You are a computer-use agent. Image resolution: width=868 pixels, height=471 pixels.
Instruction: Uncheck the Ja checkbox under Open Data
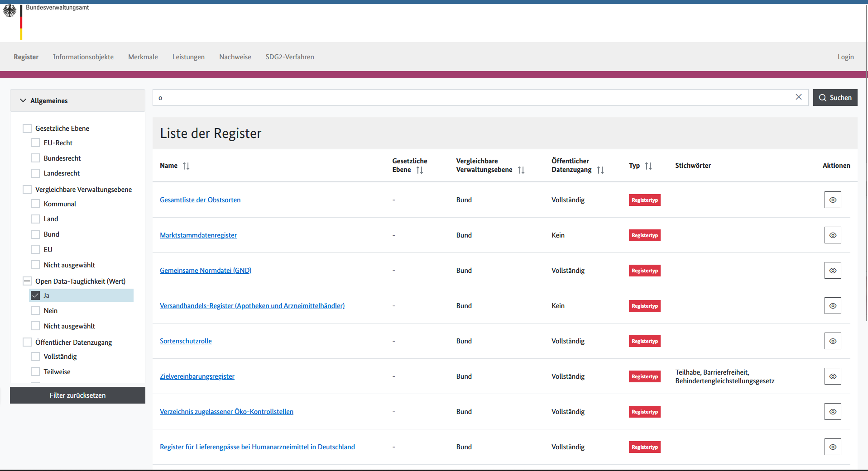pos(35,295)
